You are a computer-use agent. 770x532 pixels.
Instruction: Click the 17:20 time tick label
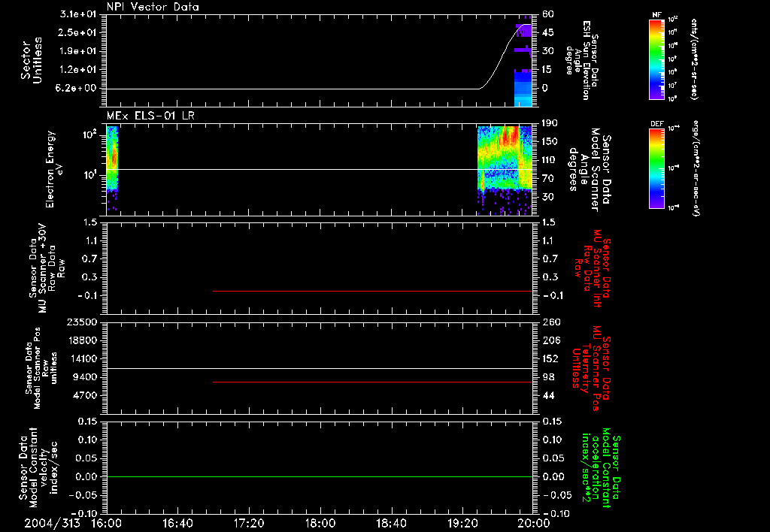click(249, 523)
